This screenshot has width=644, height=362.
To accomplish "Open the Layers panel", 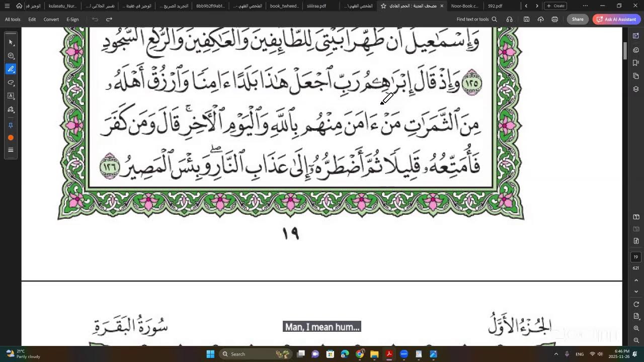I will [636, 89].
